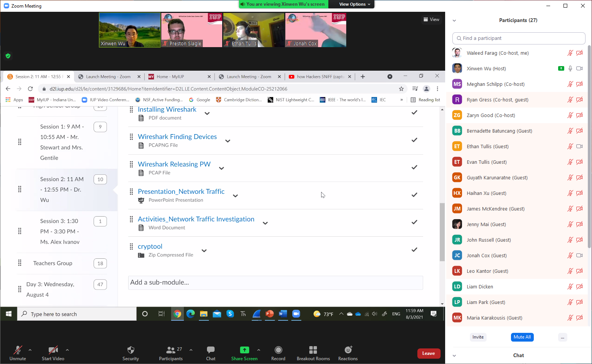Click the Add a sub-module field
592x364 pixels.
(275, 282)
